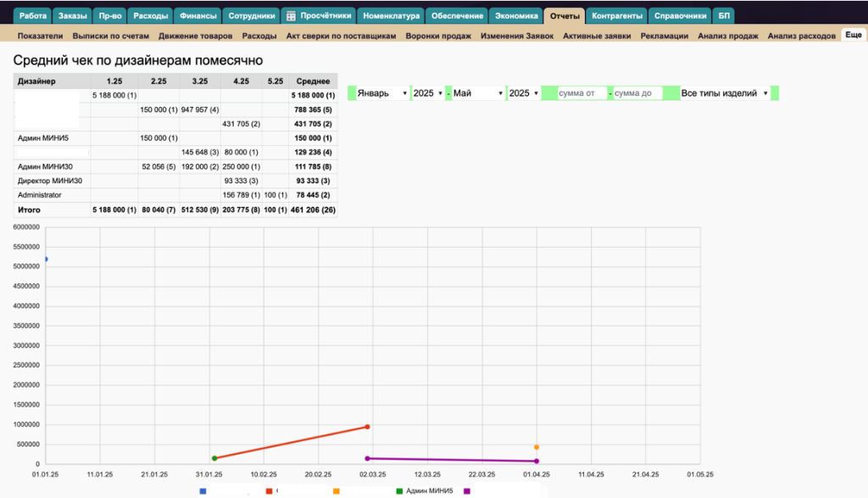Click the сумма от input field
Image resolution: width=868 pixels, height=498 pixels.
coord(582,93)
